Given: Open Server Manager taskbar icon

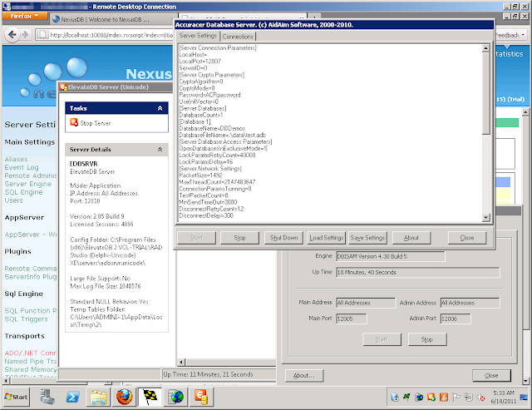Looking at the screenshot, I should tap(47, 397).
